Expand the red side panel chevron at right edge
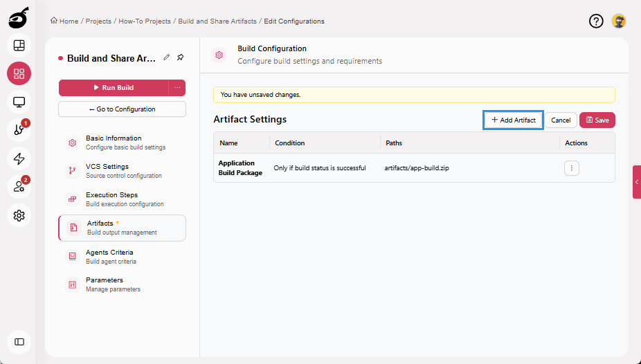The image size is (641, 364). click(637, 182)
